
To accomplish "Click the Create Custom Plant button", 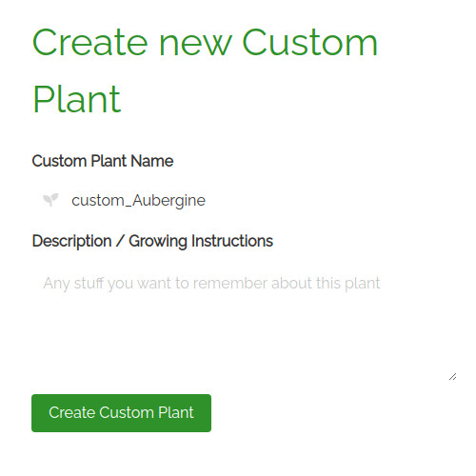I will [121, 413].
